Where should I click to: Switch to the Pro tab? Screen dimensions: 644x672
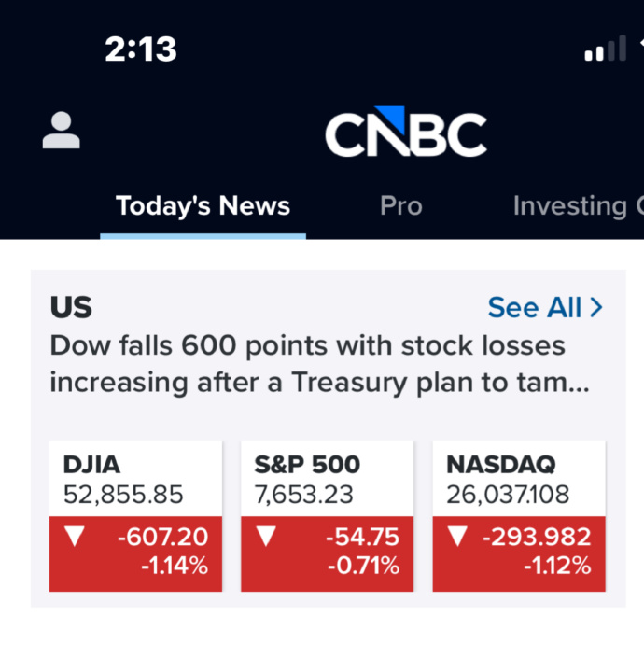point(401,206)
